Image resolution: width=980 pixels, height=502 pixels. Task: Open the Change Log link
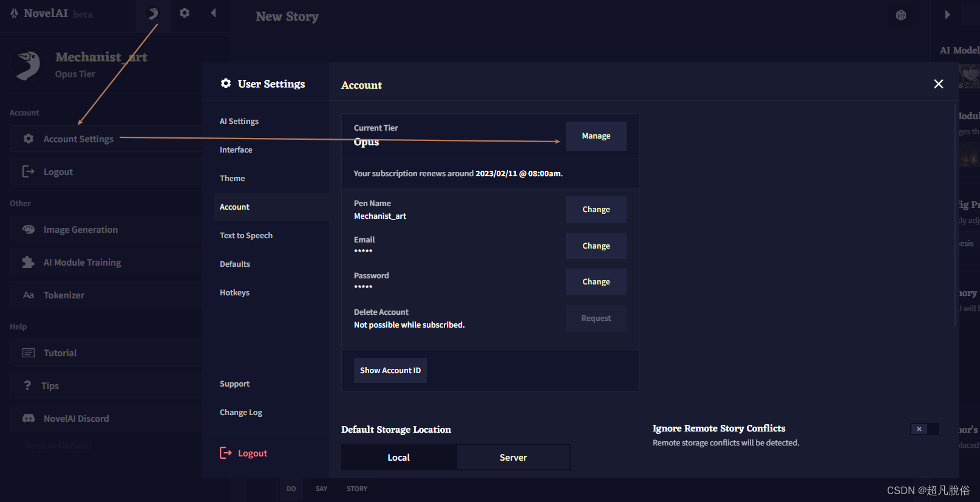point(241,413)
